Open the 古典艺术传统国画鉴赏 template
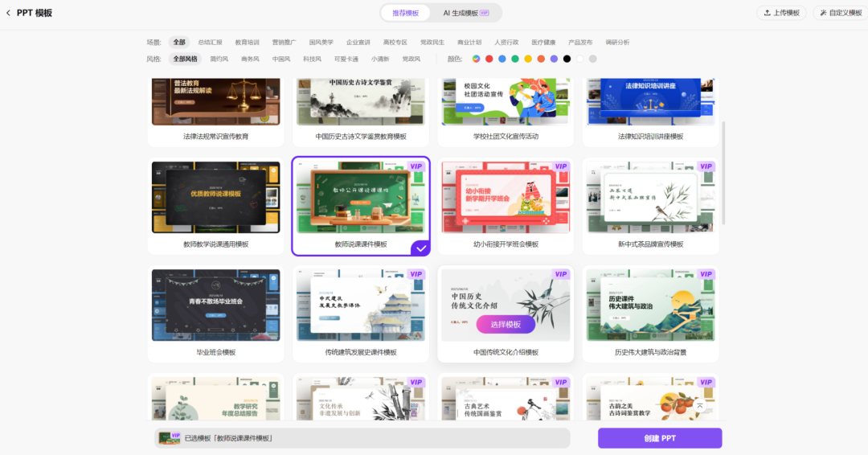Viewport: 868px width, 455px height. 506,399
